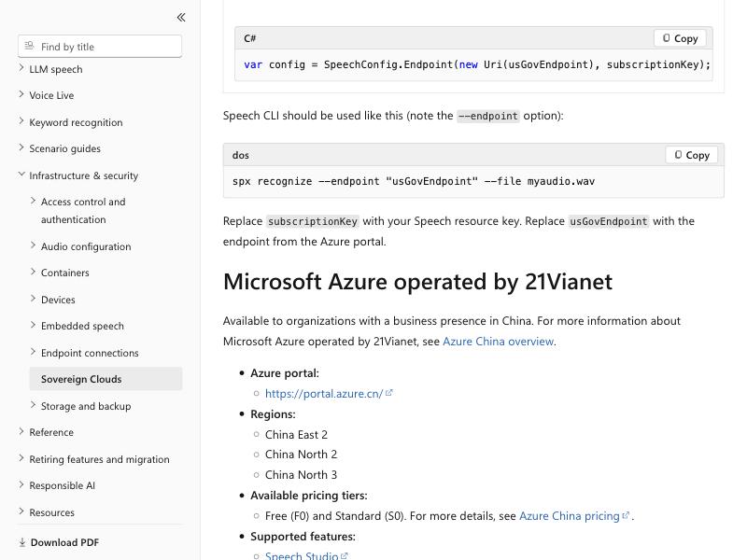Click the China North 3 region entry
This screenshot has width=747, height=560.
pyautogui.click(x=301, y=475)
